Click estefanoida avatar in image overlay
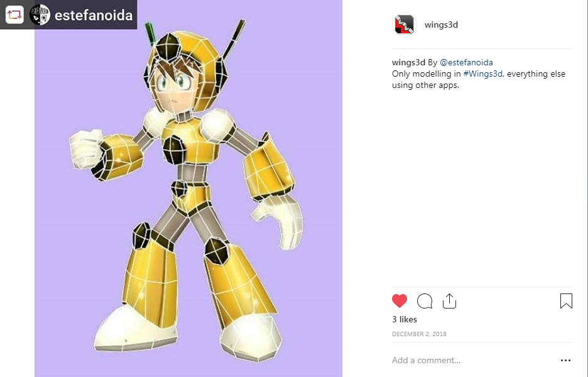 coord(40,15)
